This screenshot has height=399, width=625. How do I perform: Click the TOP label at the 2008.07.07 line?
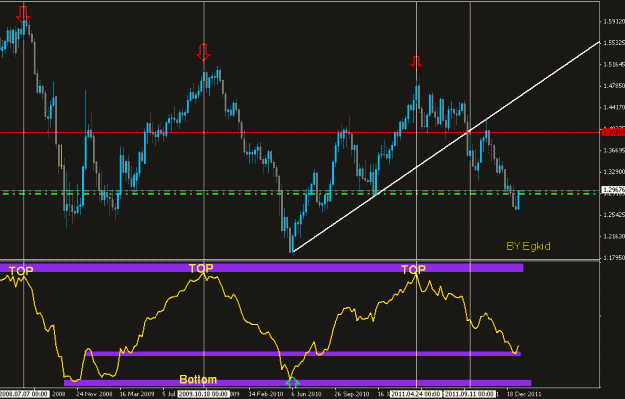pos(21,271)
